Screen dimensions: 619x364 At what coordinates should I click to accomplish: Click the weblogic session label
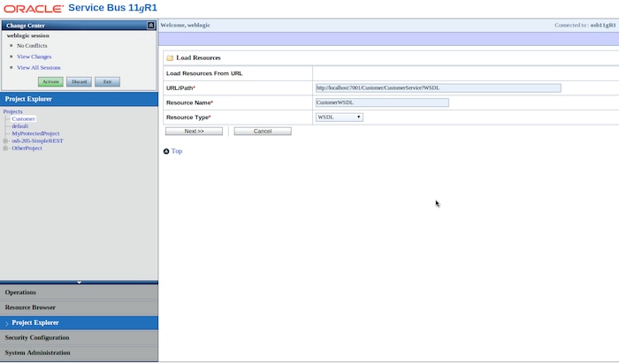28,35
